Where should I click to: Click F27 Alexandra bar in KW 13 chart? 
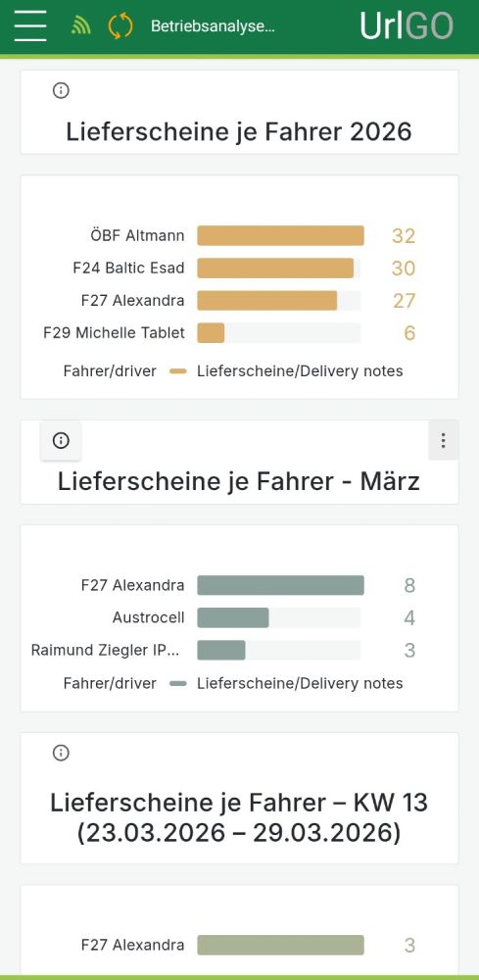pos(280,945)
